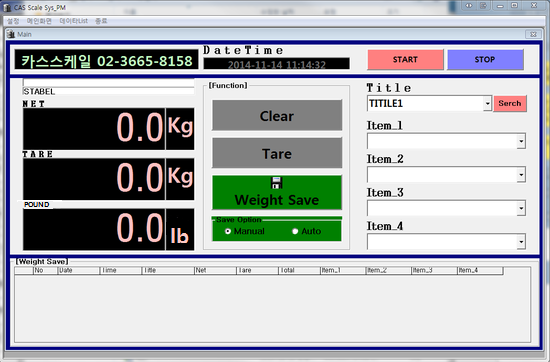Click the Tare column header in table
The height and width of the screenshot is (362, 550).
[257, 270]
